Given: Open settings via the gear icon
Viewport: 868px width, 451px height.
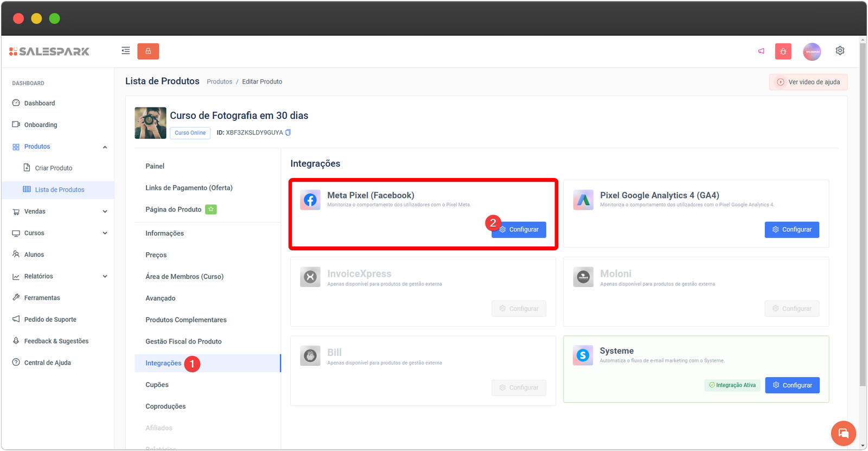Looking at the screenshot, I should pos(840,50).
